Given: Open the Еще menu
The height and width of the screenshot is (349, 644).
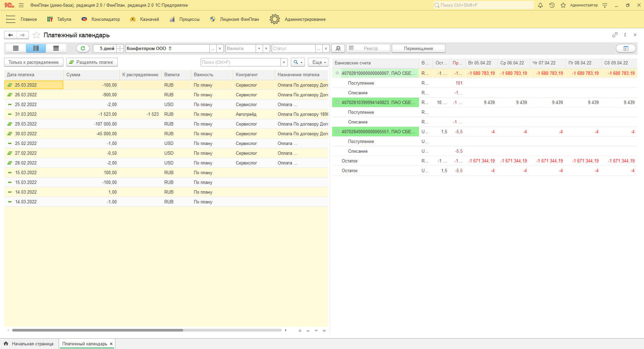Looking at the screenshot, I should coord(318,62).
